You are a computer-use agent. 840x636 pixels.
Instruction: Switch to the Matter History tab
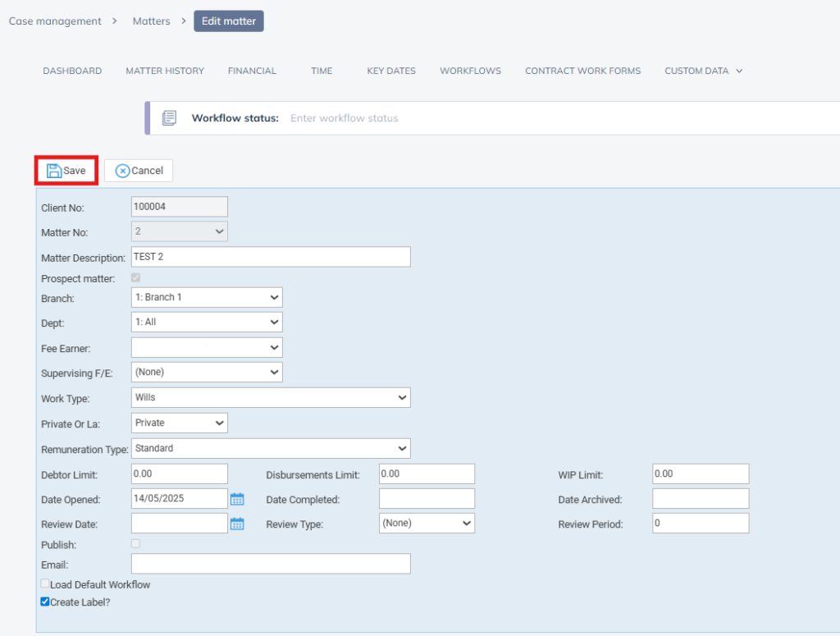point(165,71)
